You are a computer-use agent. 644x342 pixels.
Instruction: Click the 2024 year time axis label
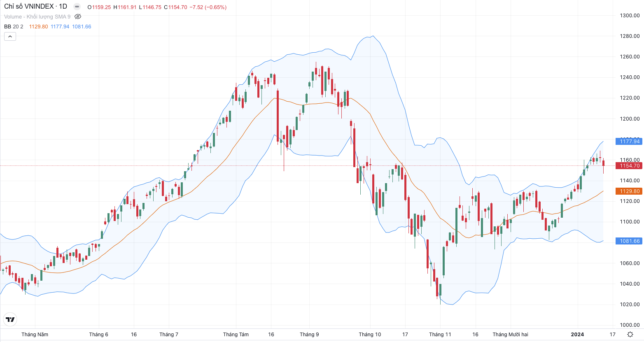[577, 335]
